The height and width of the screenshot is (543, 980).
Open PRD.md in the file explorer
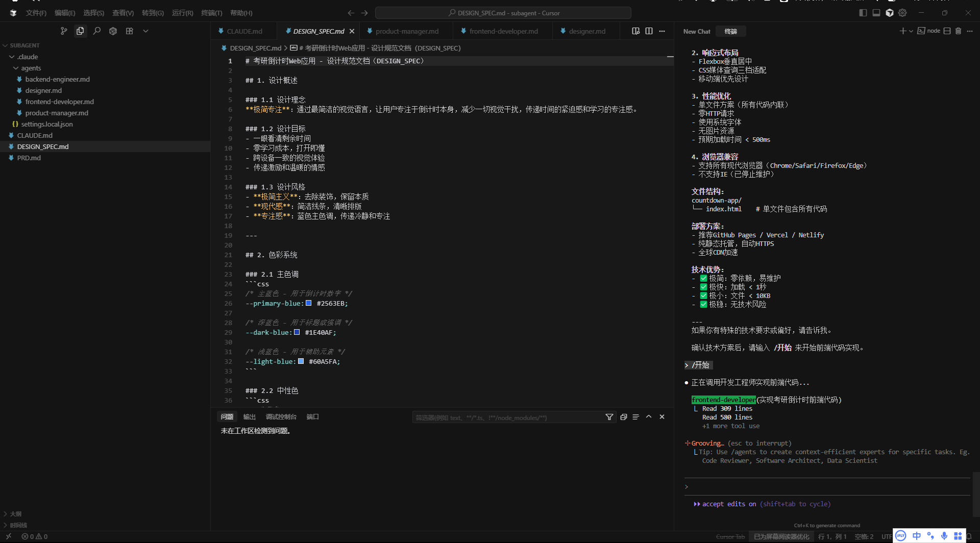click(x=29, y=158)
